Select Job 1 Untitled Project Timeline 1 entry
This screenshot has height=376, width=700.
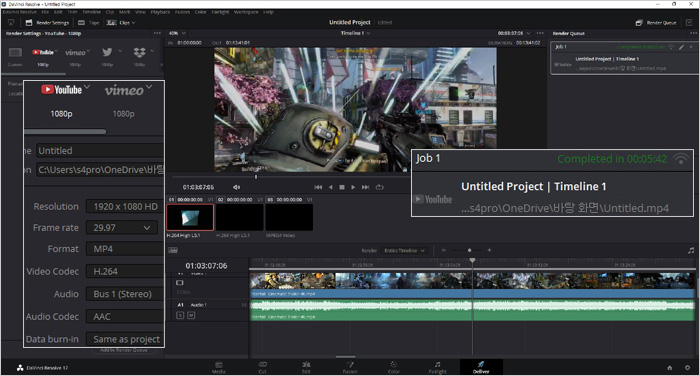[624, 58]
